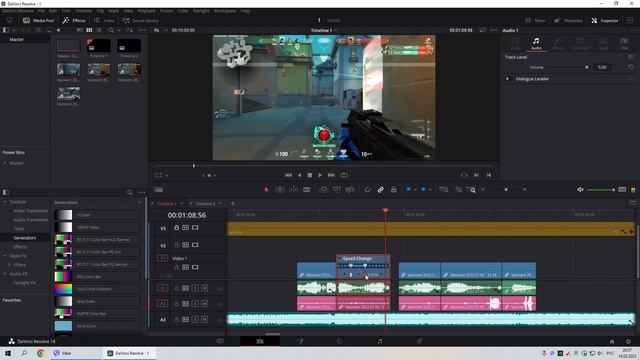Add a marker with the Marker icon
The image size is (640, 360).
tap(423, 189)
